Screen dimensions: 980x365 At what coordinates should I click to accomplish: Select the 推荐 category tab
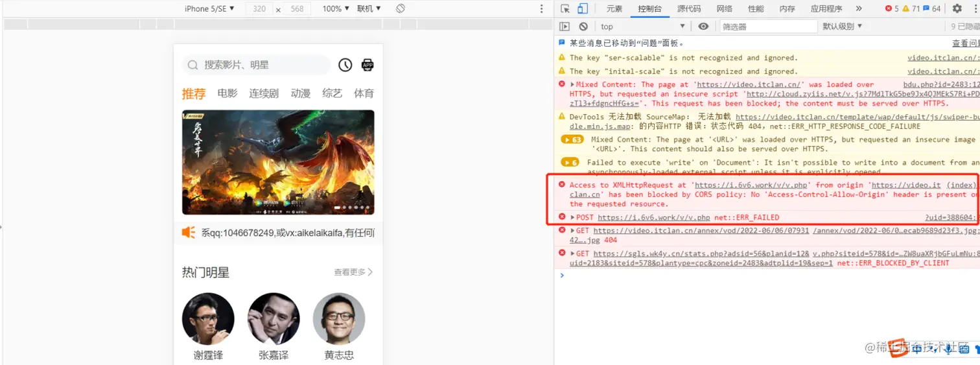(194, 93)
